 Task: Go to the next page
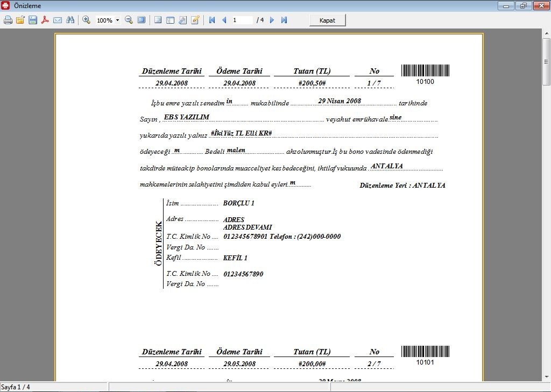pos(272,20)
